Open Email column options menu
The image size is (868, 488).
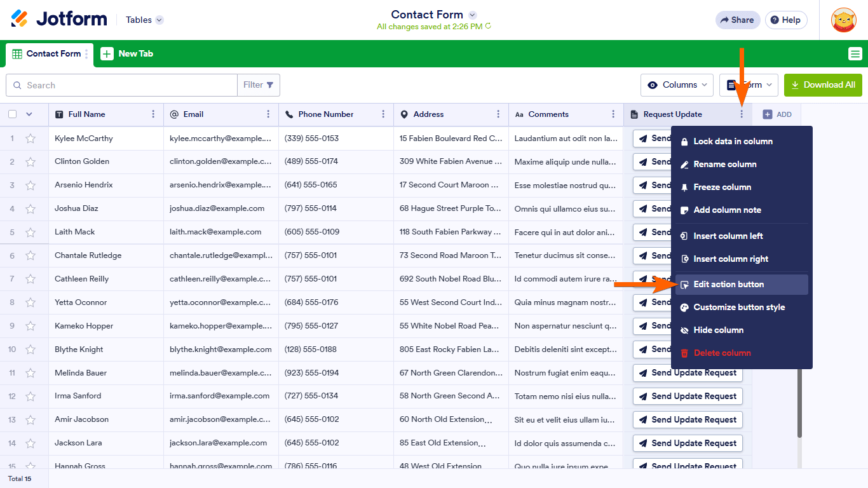coord(268,114)
